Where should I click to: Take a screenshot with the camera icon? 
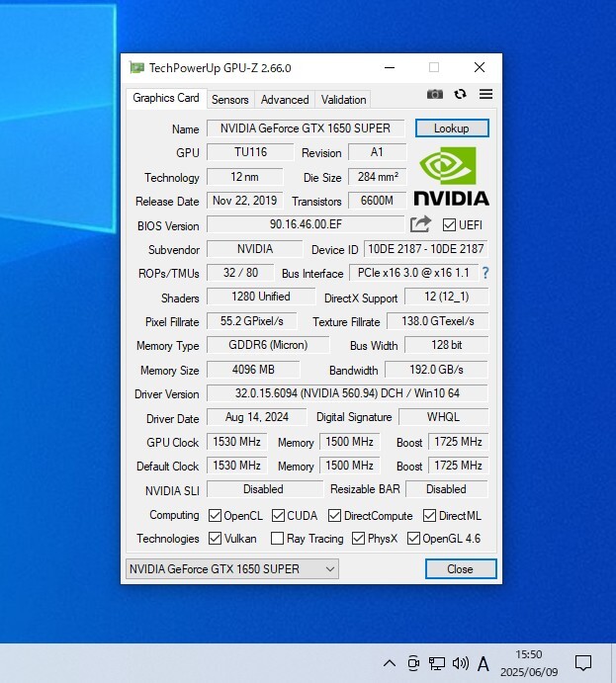click(x=434, y=94)
